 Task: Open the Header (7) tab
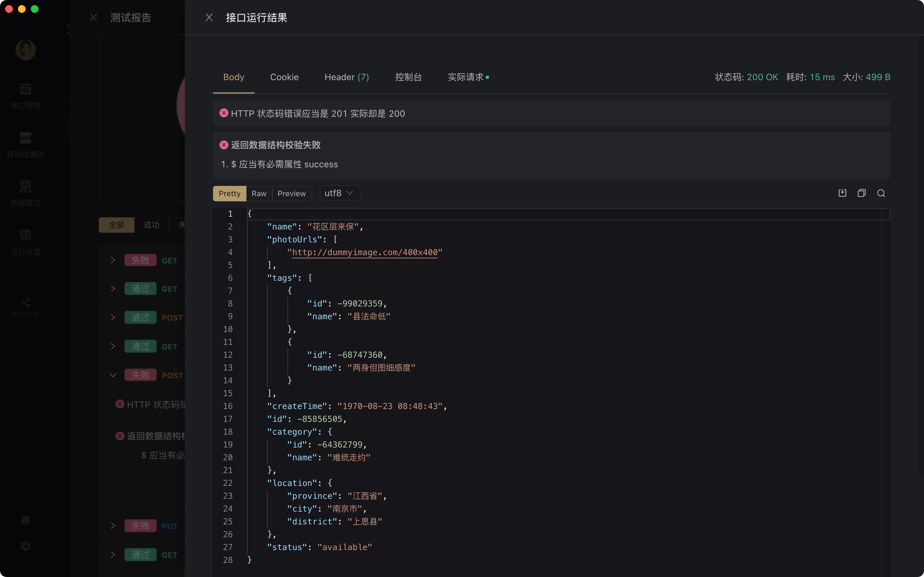tap(346, 77)
